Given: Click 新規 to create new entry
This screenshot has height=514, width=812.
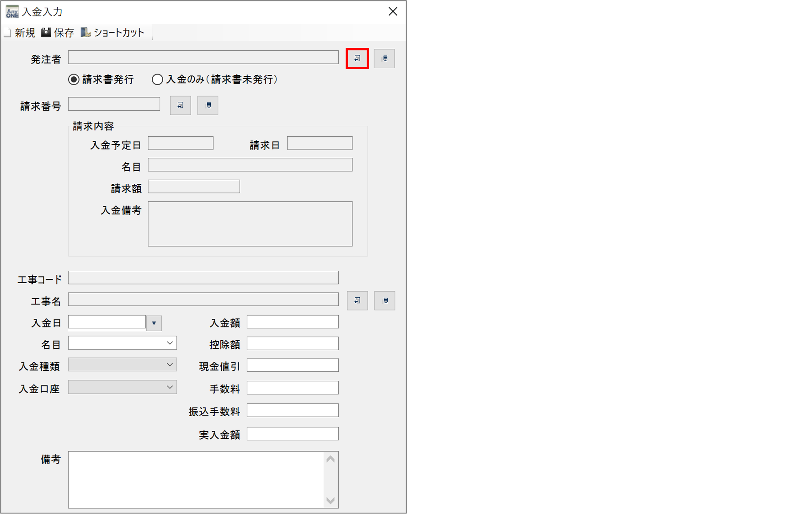Looking at the screenshot, I should 20,32.
